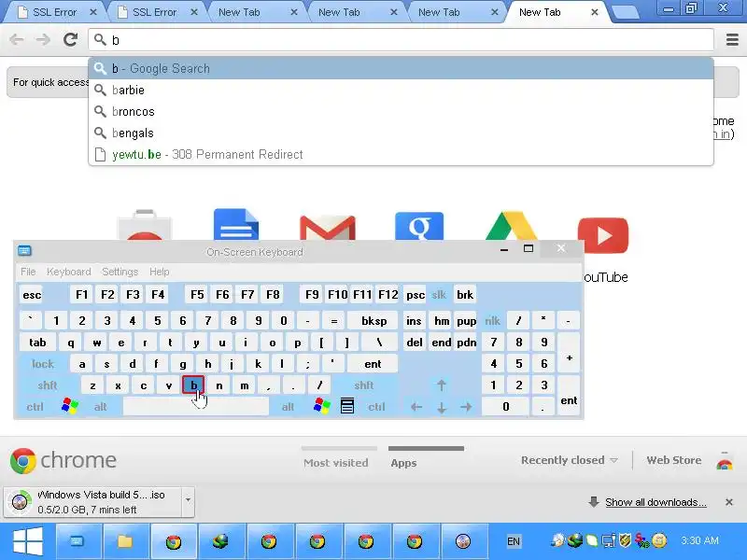Open File Explorer from the taskbar
The width and height of the screenshot is (747, 560).
pos(125,541)
